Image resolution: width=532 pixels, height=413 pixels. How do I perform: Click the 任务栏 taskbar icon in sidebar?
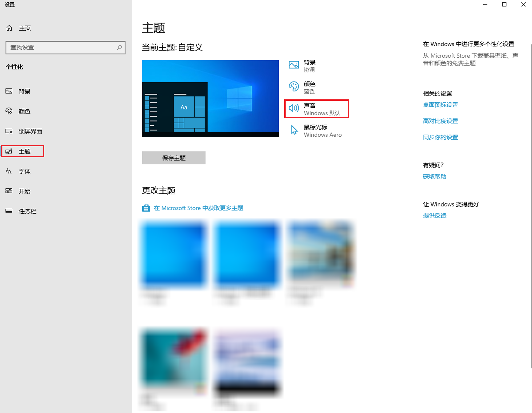(9, 211)
